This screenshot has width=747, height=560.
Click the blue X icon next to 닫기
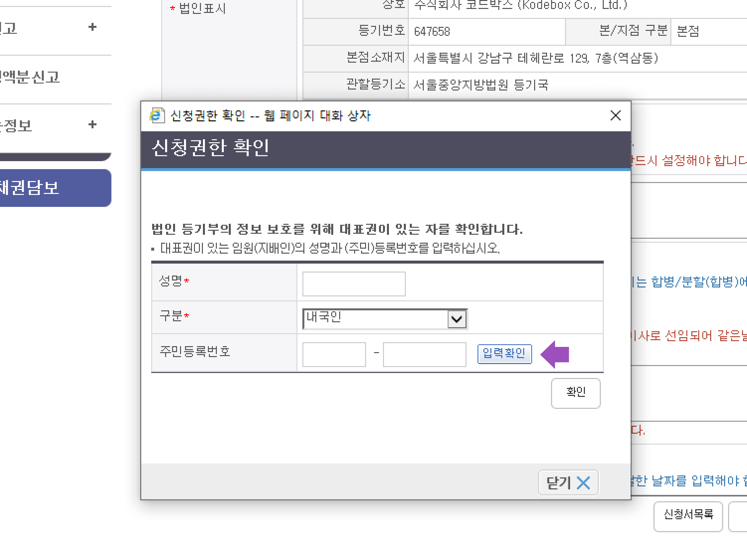point(584,483)
